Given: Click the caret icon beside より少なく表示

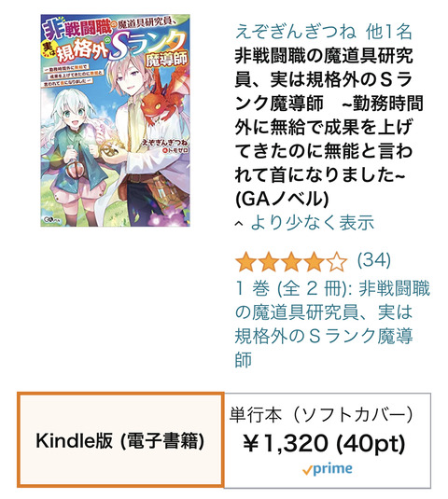Looking at the screenshot, I should pos(239,224).
